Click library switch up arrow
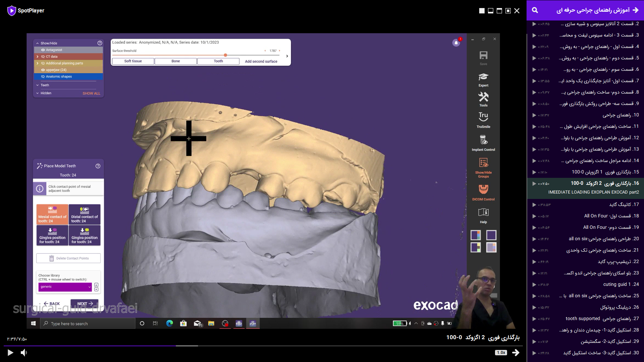 [x=96, y=285]
